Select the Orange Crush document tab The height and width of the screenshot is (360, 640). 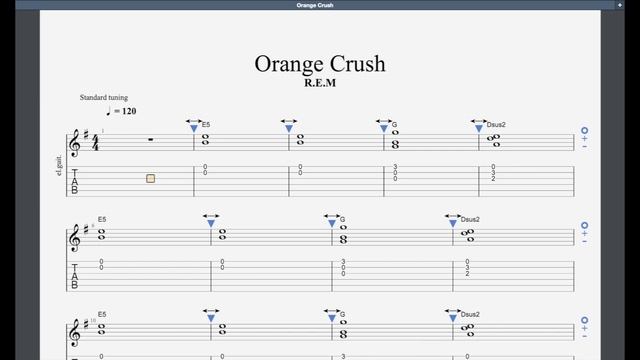tap(315, 5)
